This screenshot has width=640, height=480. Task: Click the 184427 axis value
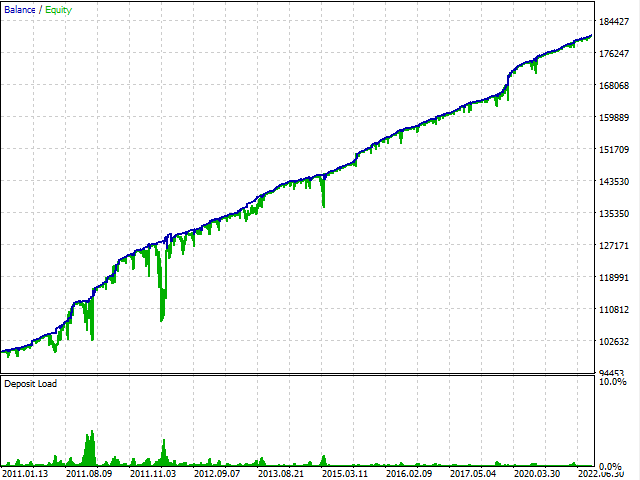[614, 22]
